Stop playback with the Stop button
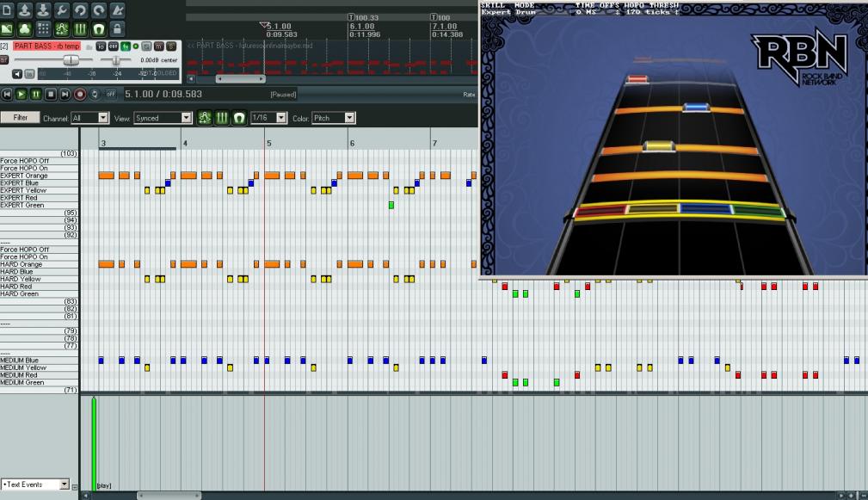Viewport: 868px width, 500px height. 51,95
